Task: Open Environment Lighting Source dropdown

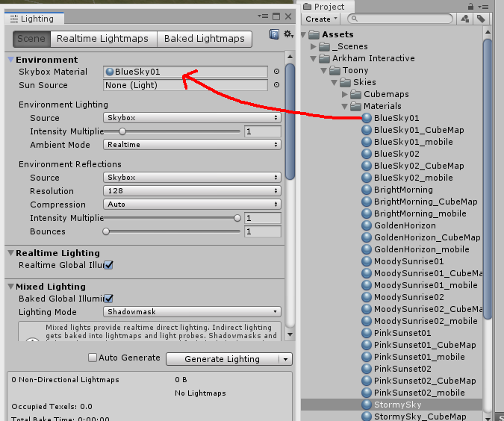Action: point(192,118)
